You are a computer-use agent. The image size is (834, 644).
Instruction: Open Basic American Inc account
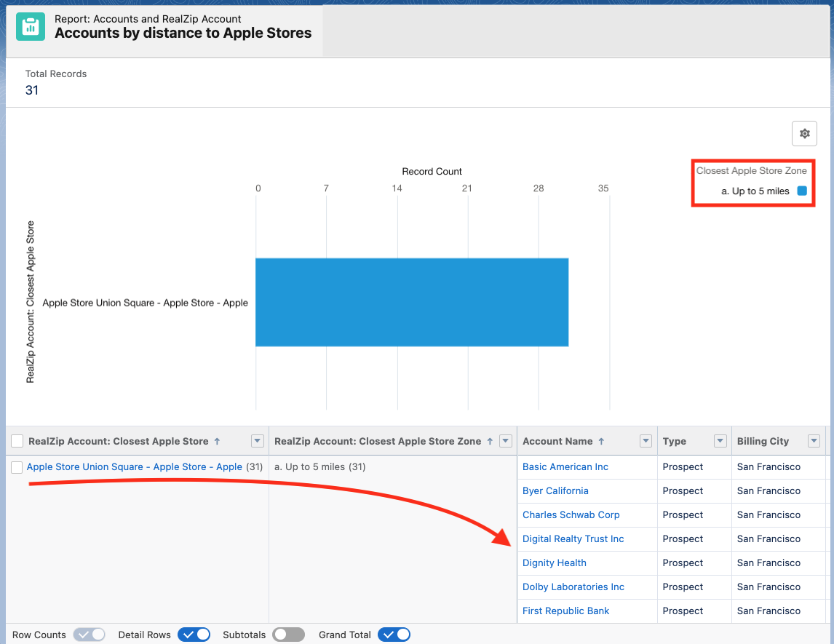565,467
